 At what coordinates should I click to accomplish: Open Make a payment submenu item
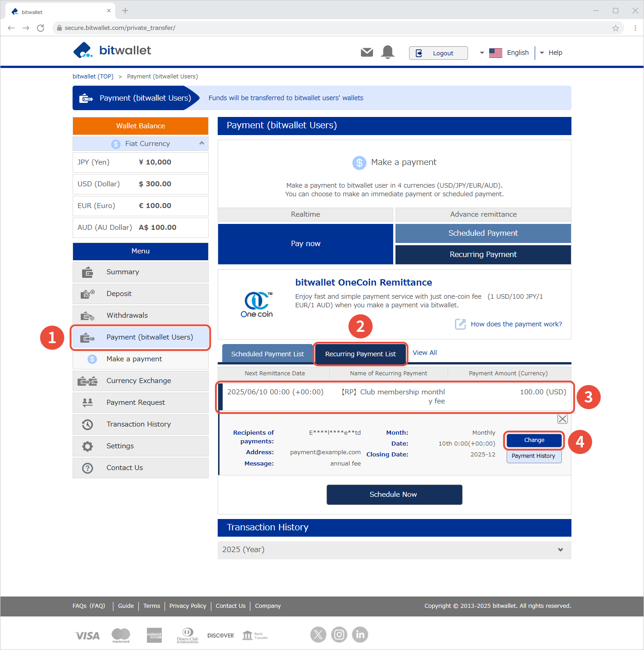(141, 359)
